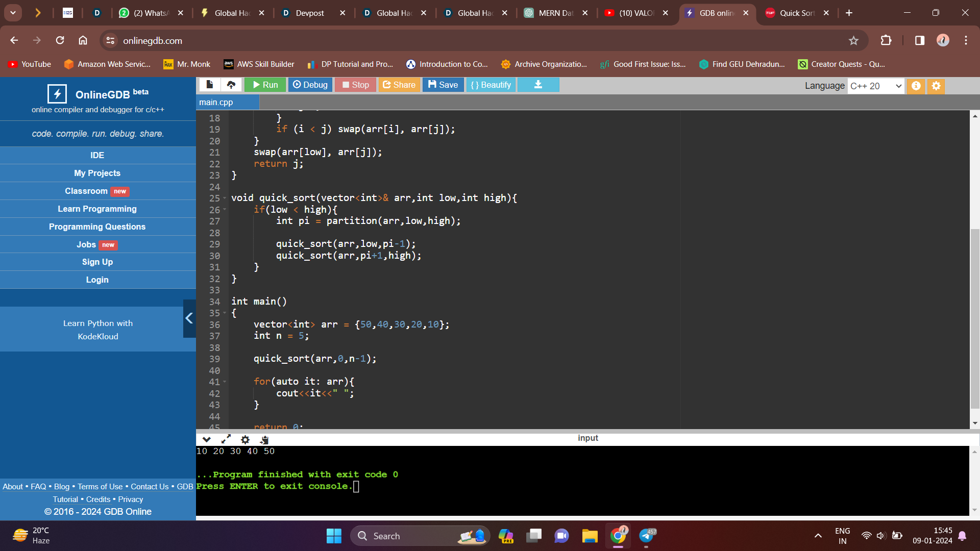980x551 pixels.
Task: Open the console settings gear
Action: [x=246, y=439]
